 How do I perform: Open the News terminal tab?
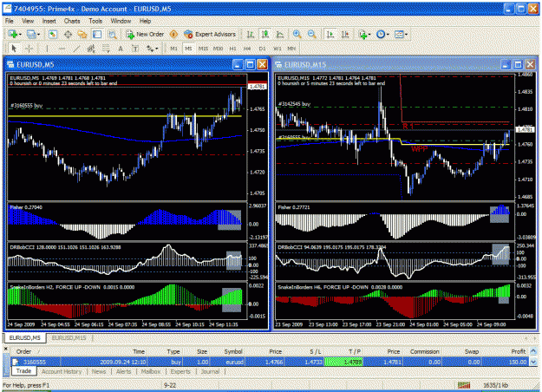(99, 371)
